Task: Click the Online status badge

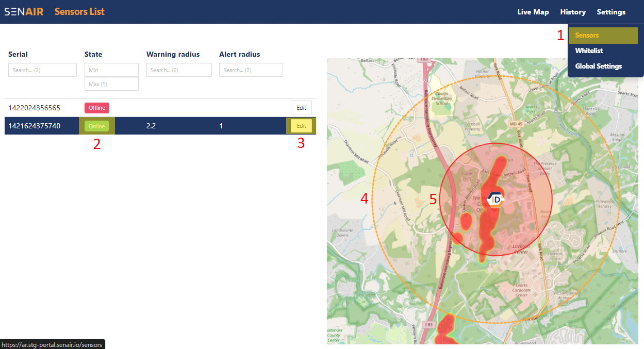Action: pyautogui.click(x=96, y=126)
